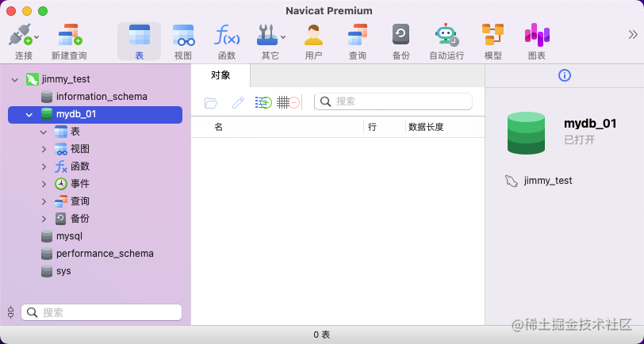Image resolution: width=644 pixels, height=344 pixels.
Task: Click the Others (其它) tools icon
Action: click(267, 35)
